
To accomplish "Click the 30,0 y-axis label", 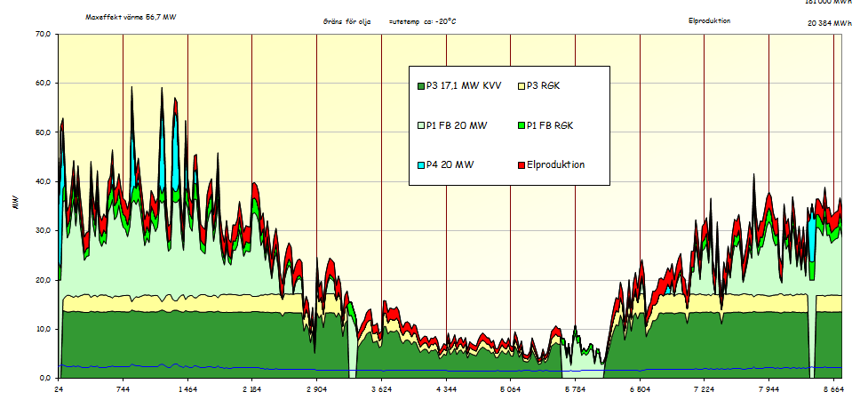I will tap(44, 230).
